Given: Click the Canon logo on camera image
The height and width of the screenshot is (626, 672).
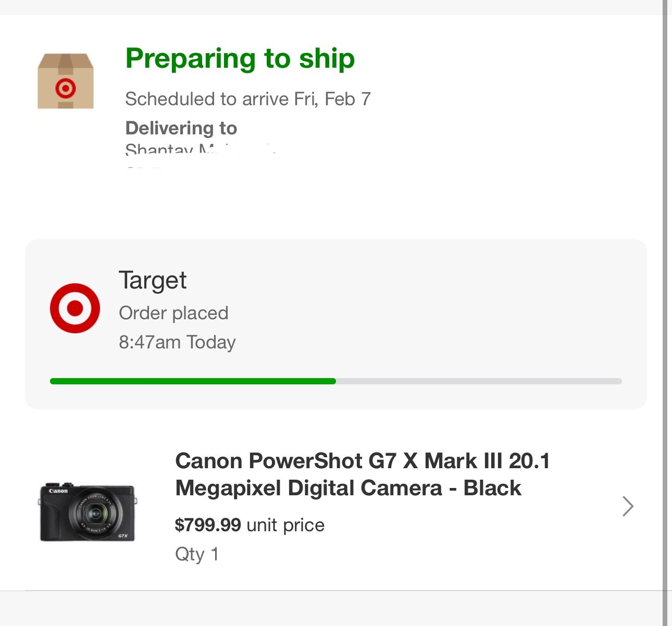Looking at the screenshot, I should 58,491.
